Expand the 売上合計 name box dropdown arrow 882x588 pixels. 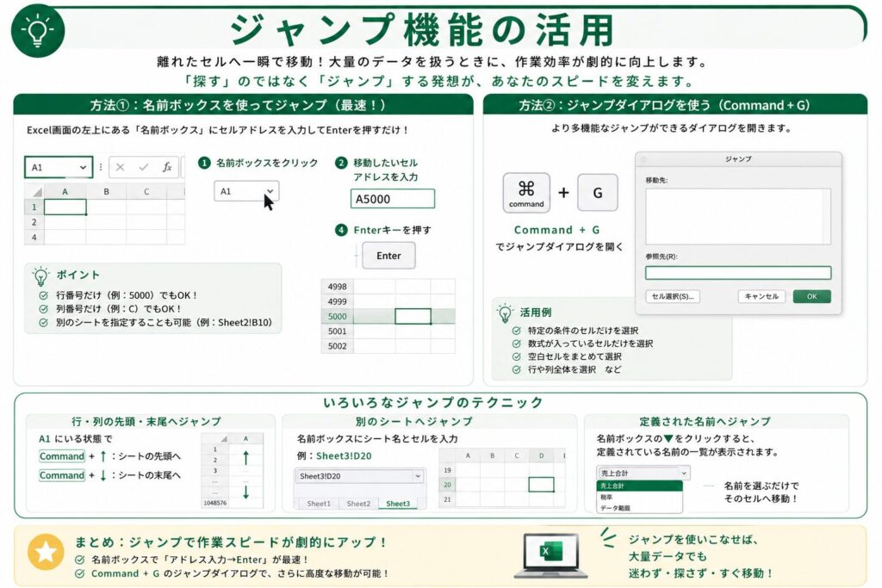coord(684,473)
